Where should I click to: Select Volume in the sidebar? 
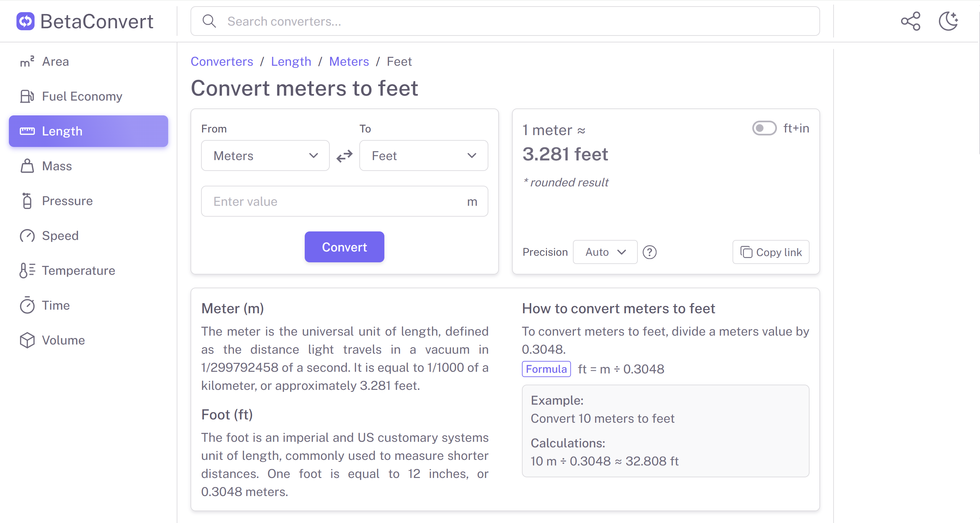(63, 340)
